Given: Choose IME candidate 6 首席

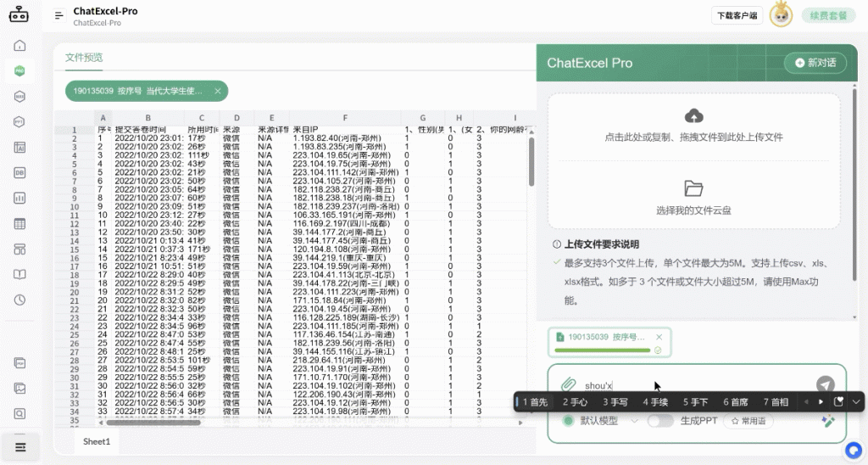Looking at the screenshot, I should tap(736, 402).
